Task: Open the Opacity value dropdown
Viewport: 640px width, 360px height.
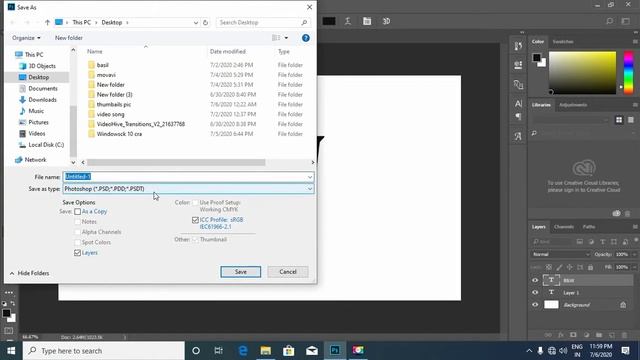Action: click(635, 254)
